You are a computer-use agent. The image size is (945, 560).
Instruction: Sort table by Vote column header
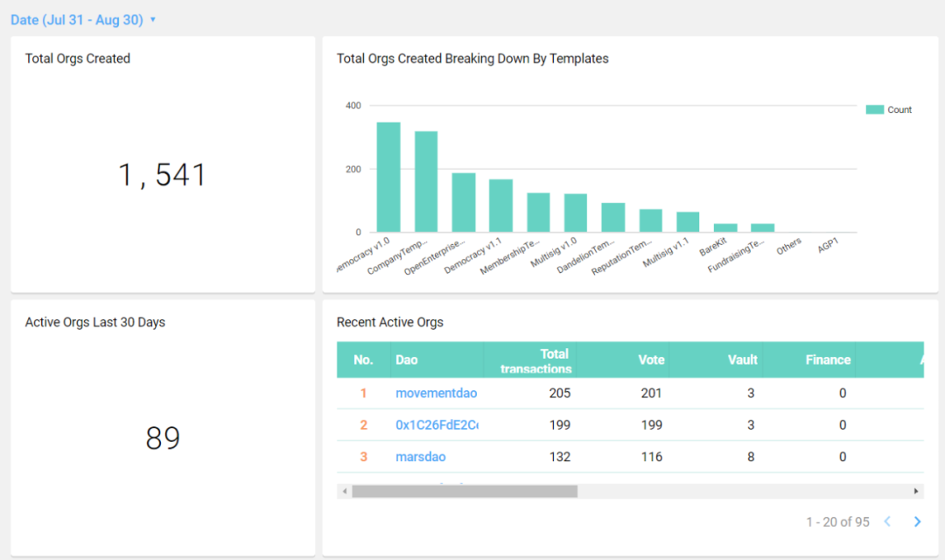[x=651, y=360]
